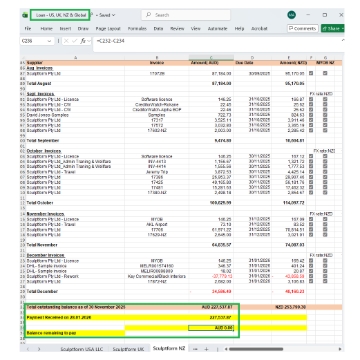Open the Page Layout ribbon tab
360x360 pixels.
pyautogui.click(x=108, y=29)
